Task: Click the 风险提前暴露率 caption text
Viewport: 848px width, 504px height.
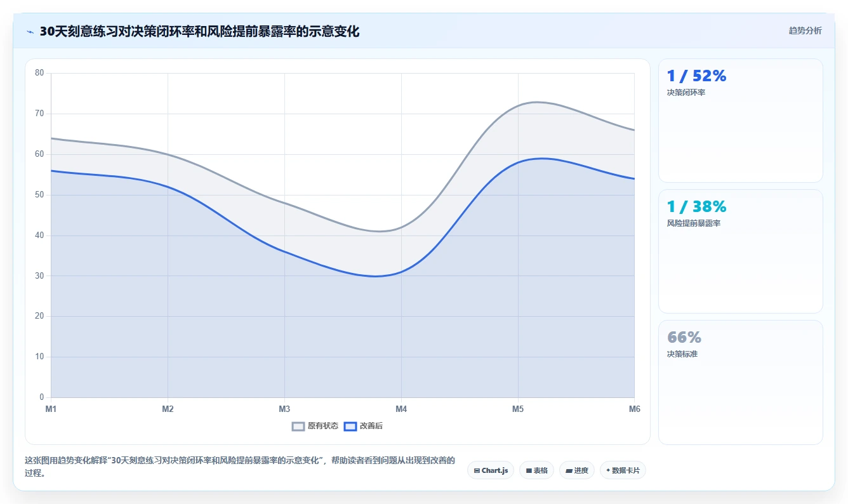Action: (x=693, y=223)
